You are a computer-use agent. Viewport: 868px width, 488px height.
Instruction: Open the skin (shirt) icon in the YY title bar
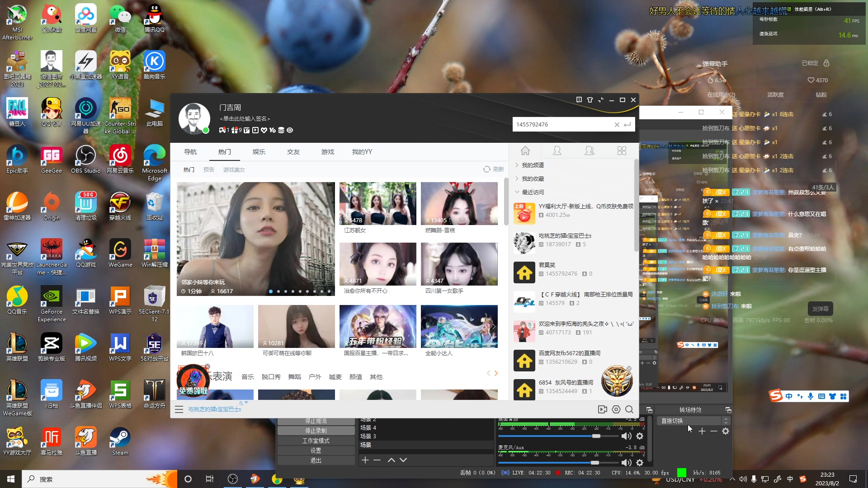click(590, 100)
